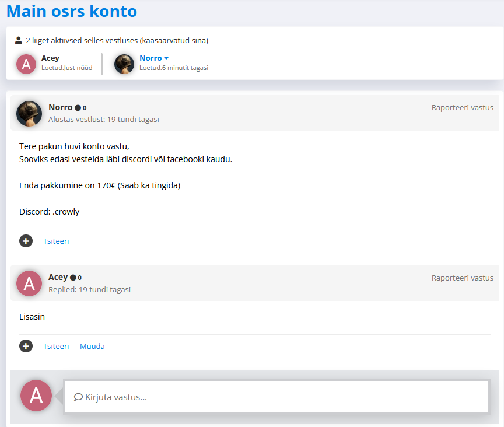
Task: Click Acey's avatar in the participants list
Action: pos(26,64)
